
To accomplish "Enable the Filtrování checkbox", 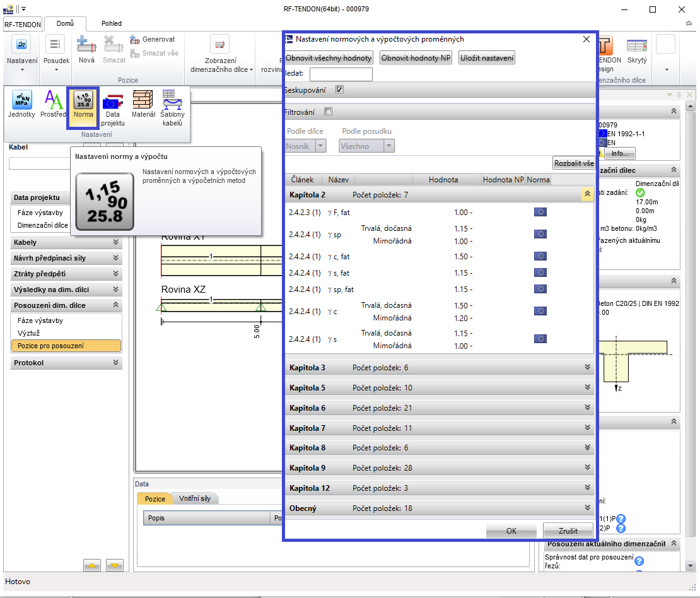I will 329,111.
